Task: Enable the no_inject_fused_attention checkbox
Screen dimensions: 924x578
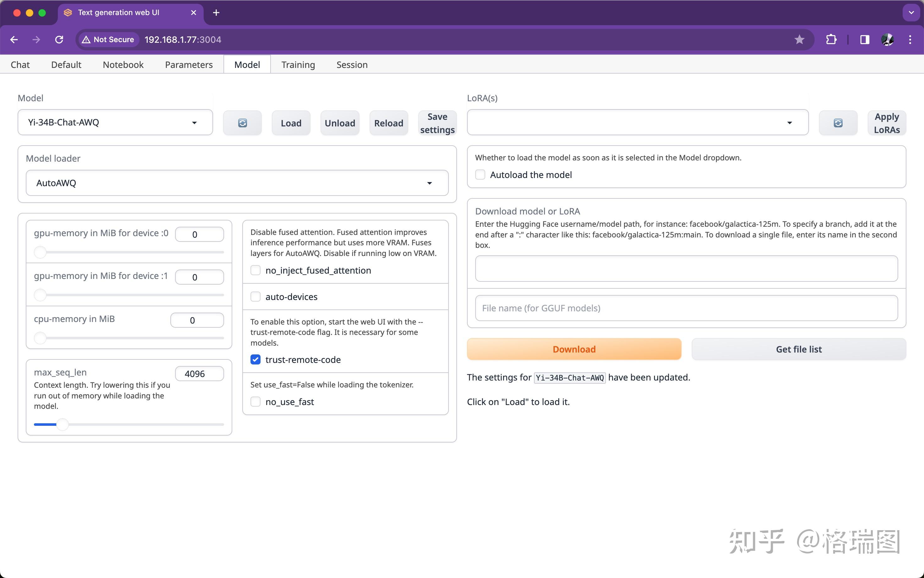Action: pos(256,270)
